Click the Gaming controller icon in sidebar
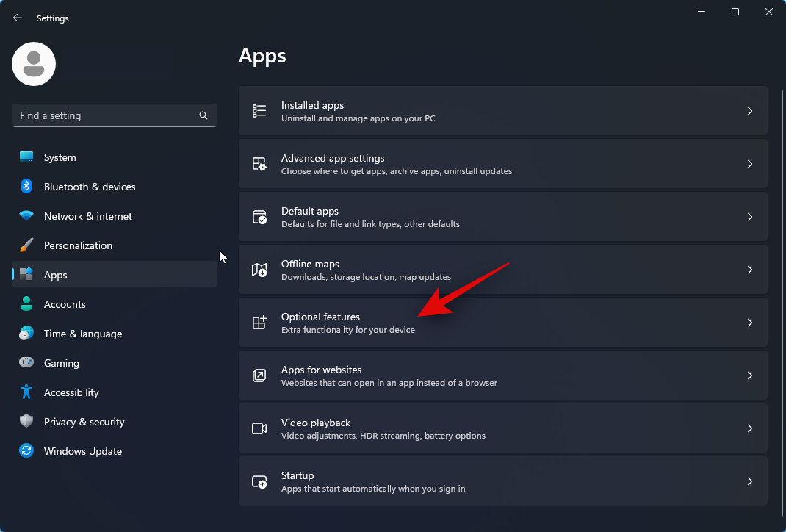 pos(26,363)
